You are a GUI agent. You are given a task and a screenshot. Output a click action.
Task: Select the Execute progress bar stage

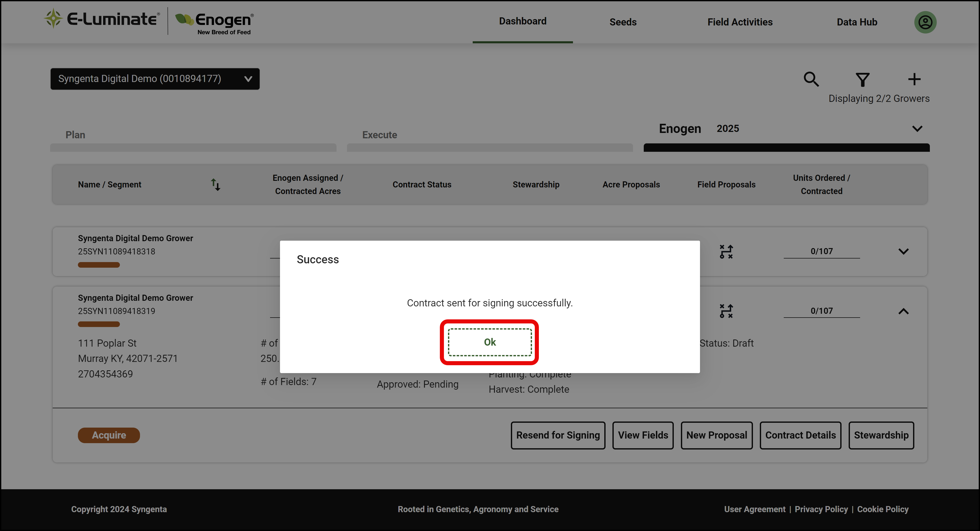pos(490,147)
